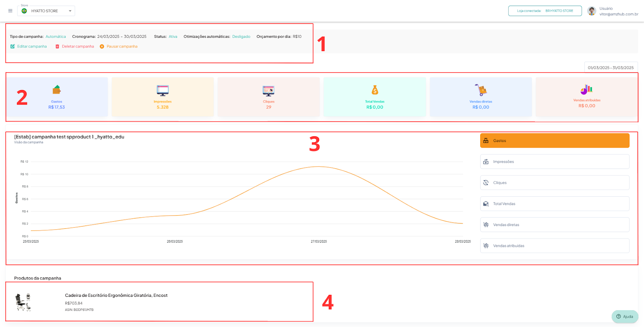Click the Ativa status value

[173, 37]
